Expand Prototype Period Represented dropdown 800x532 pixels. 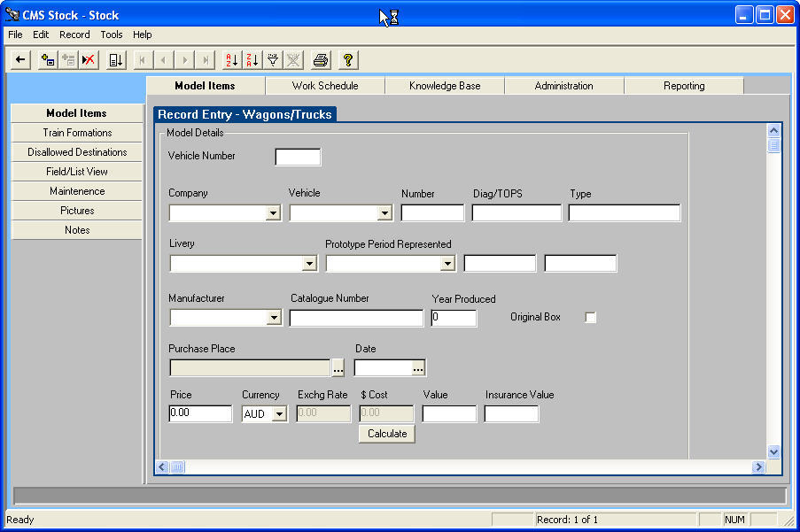[x=447, y=264]
